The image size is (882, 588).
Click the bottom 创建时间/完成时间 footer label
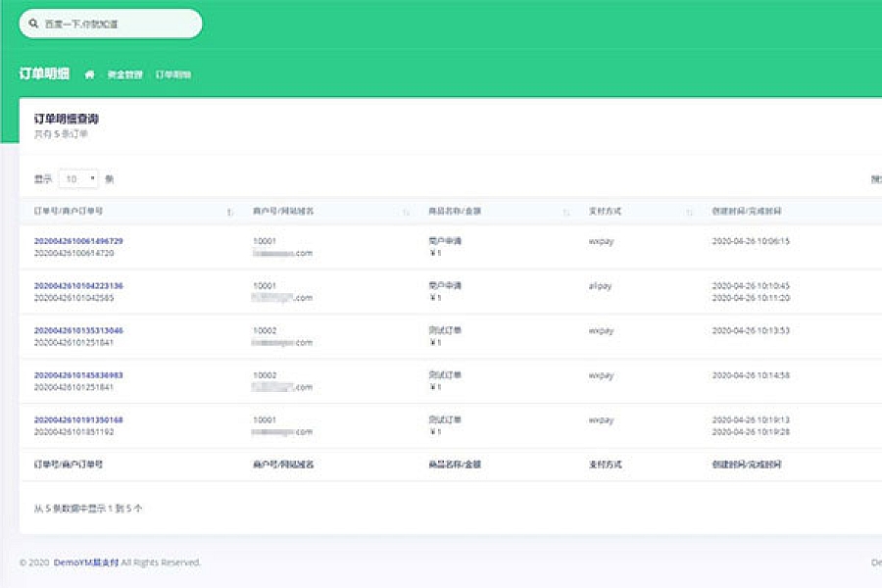[747, 465]
